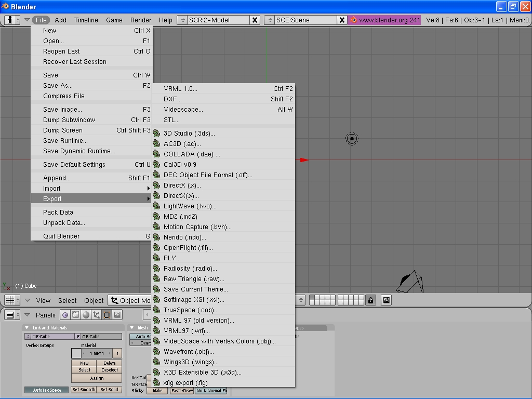
Task: Click the blender.org logo link
Action: pyautogui.click(x=353, y=20)
